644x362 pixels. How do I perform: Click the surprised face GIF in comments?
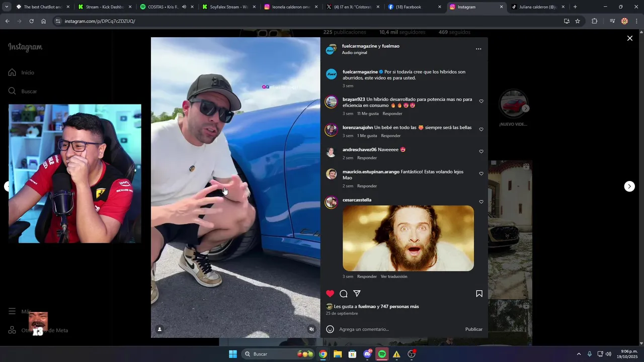(408, 238)
